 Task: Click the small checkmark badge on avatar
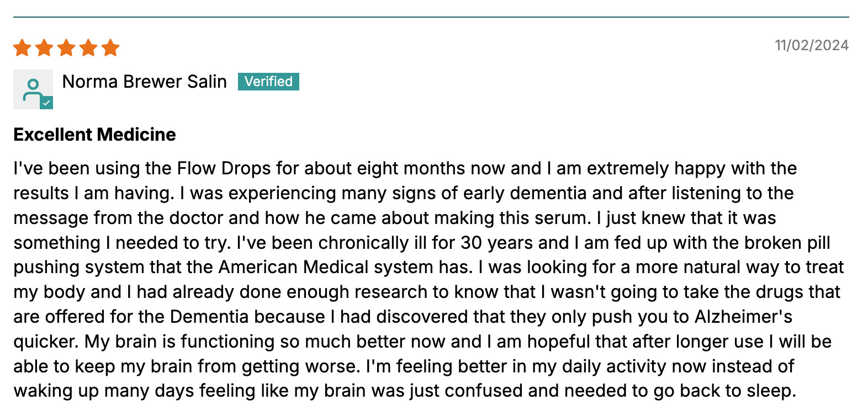click(x=47, y=103)
